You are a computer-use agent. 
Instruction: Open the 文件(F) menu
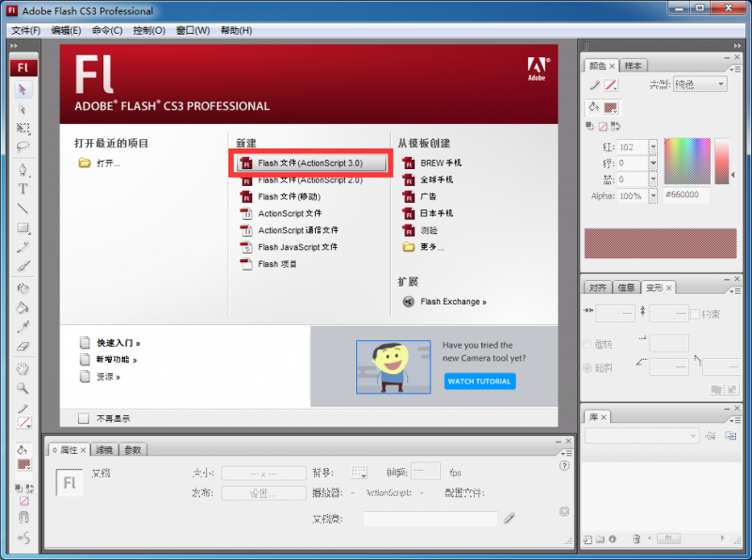(x=26, y=31)
